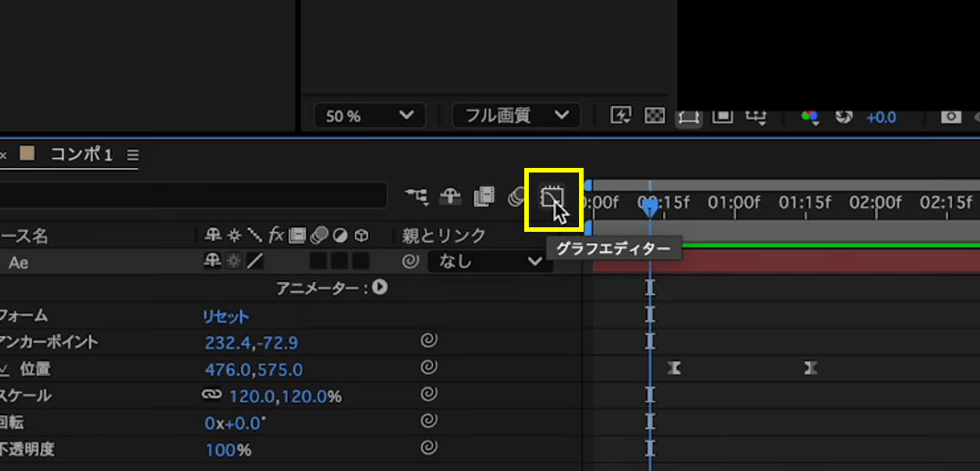Toggle mask and shape path visibility icon
Image resolution: width=980 pixels, height=471 pixels.
coord(688,116)
